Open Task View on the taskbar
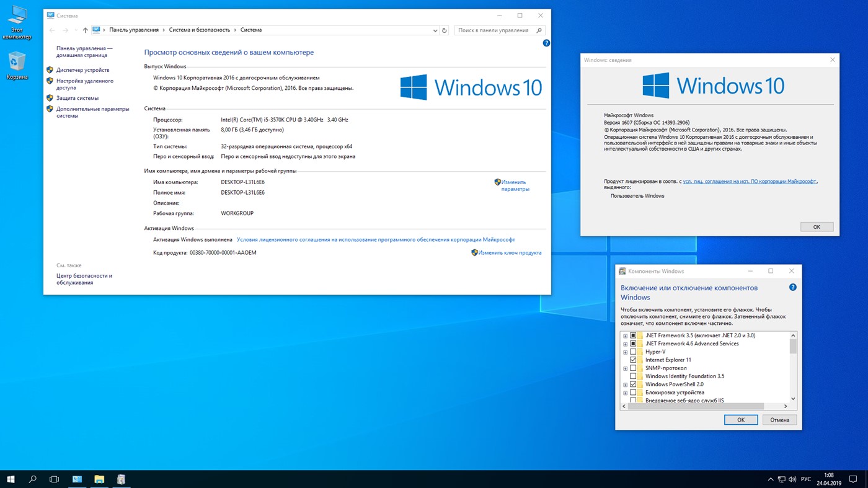868x488 pixels. pyautogui.click(x=54, y=479)
